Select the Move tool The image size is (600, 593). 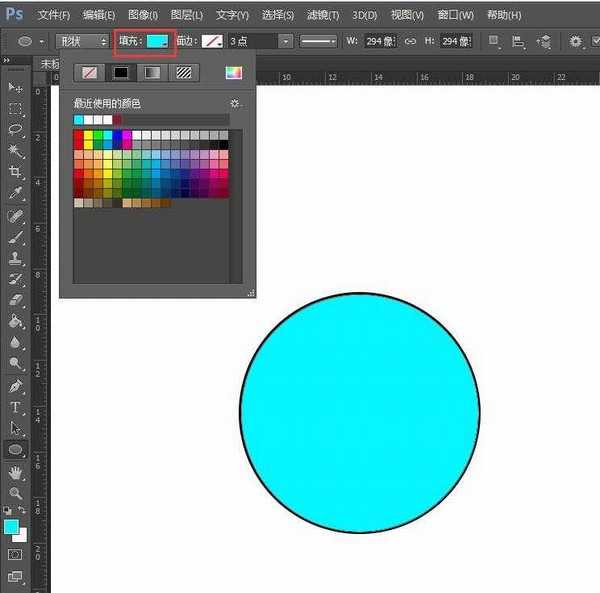16,88
